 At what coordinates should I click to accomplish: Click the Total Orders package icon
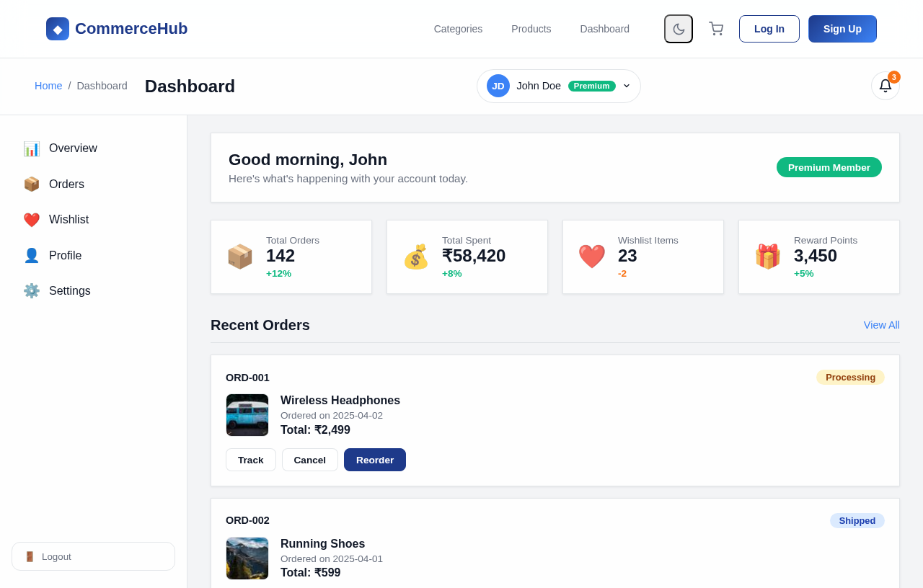click(x=240, y=257)
